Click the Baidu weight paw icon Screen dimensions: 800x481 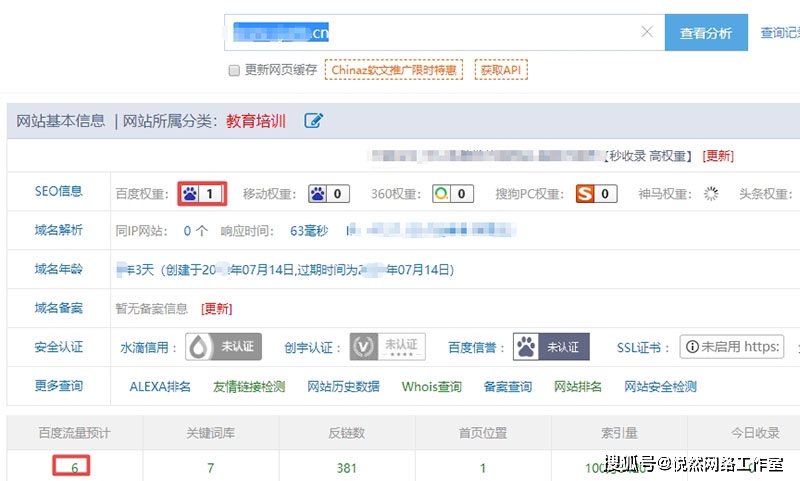pyautogui.click(x=190, y=193)
